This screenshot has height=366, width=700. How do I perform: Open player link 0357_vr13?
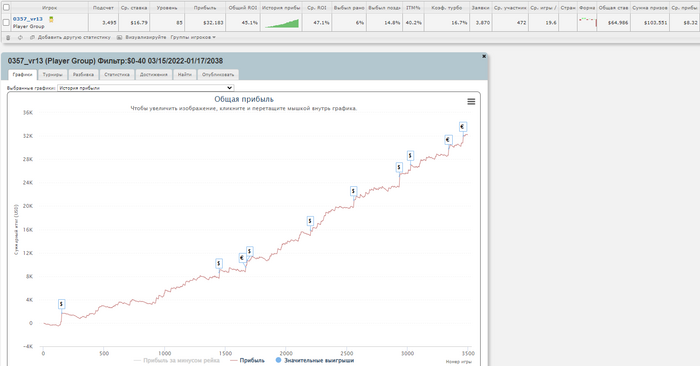[x=28, y=19]
